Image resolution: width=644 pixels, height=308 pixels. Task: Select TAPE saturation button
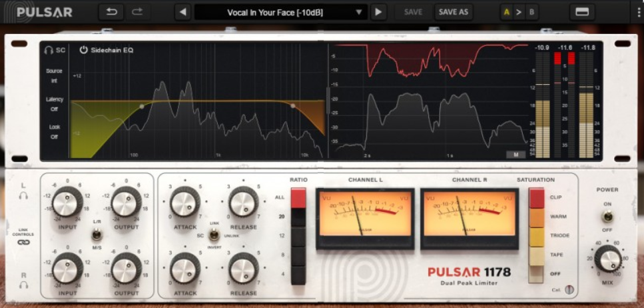(x=536, y=256)
